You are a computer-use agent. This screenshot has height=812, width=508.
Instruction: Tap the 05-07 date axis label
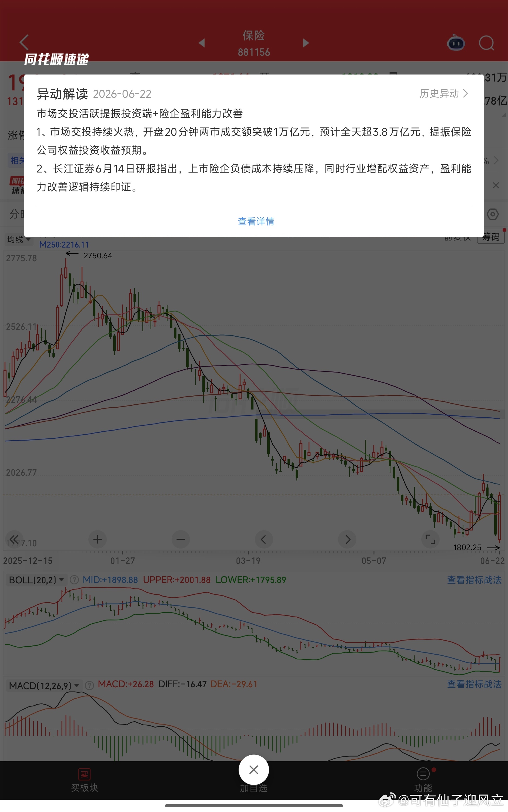pos(374,561)
